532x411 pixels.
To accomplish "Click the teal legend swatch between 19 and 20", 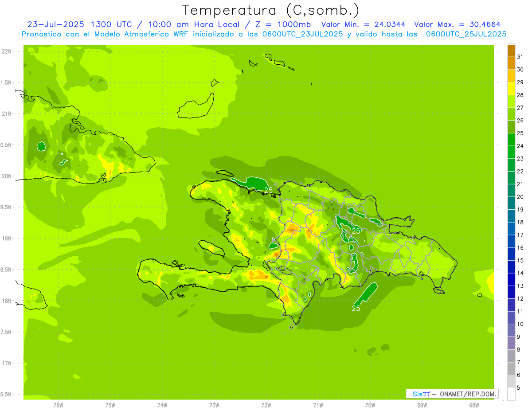I will click(511, 203).
